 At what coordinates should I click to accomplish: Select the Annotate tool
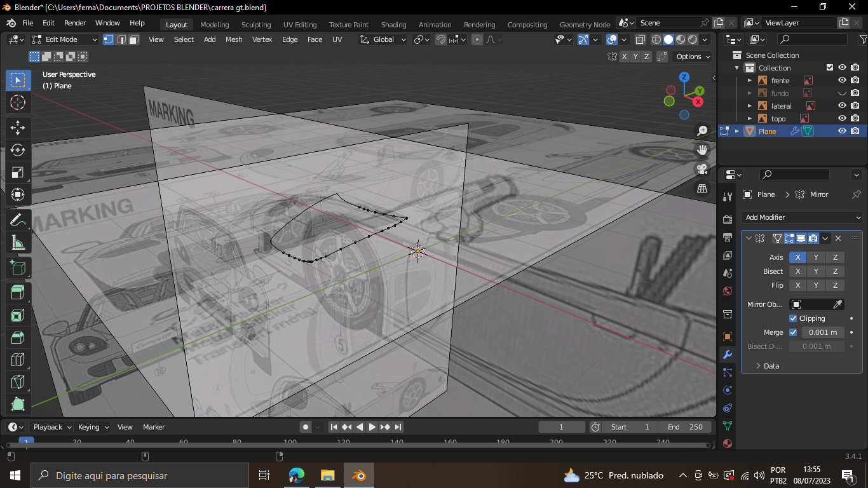coord(18,220)
